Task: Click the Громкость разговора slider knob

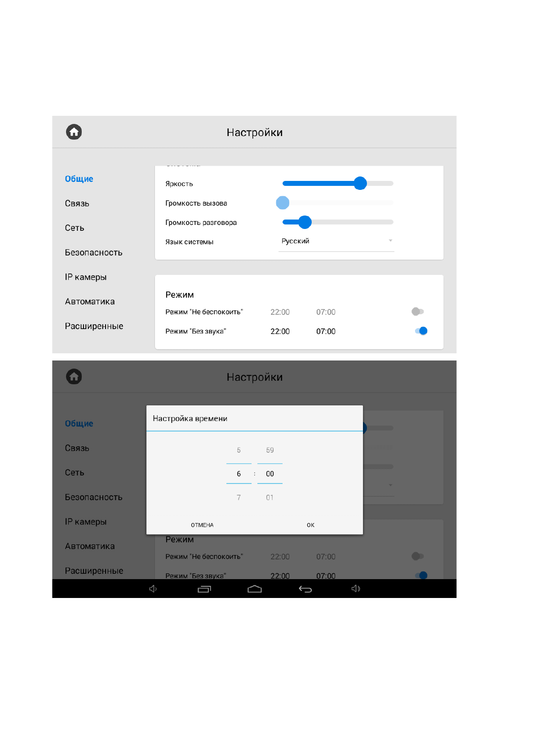Action: [305, 222]
